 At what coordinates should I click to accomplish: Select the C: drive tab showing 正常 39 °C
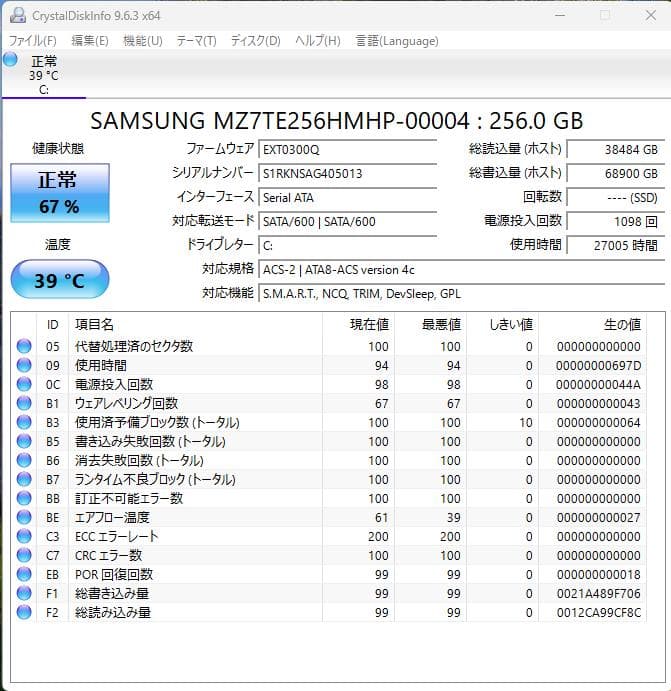pyautogui.click(x=44, y=74)
